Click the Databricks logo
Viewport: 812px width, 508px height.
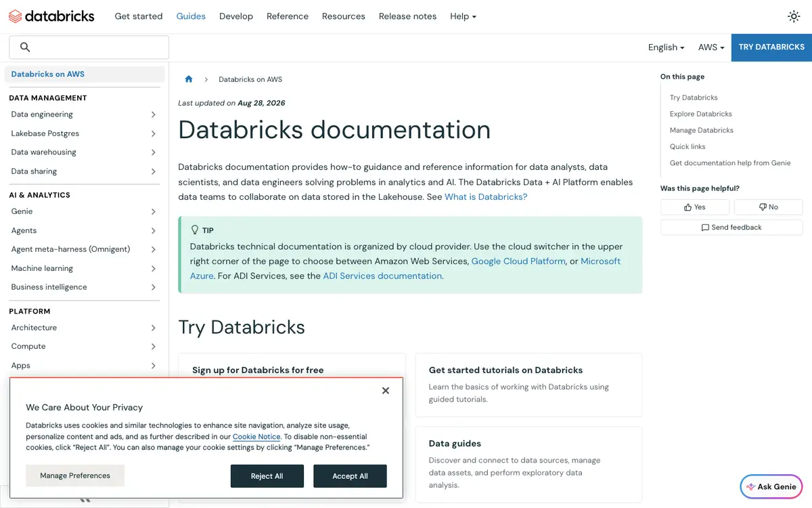pyautogui.click(x=51, y=16)
